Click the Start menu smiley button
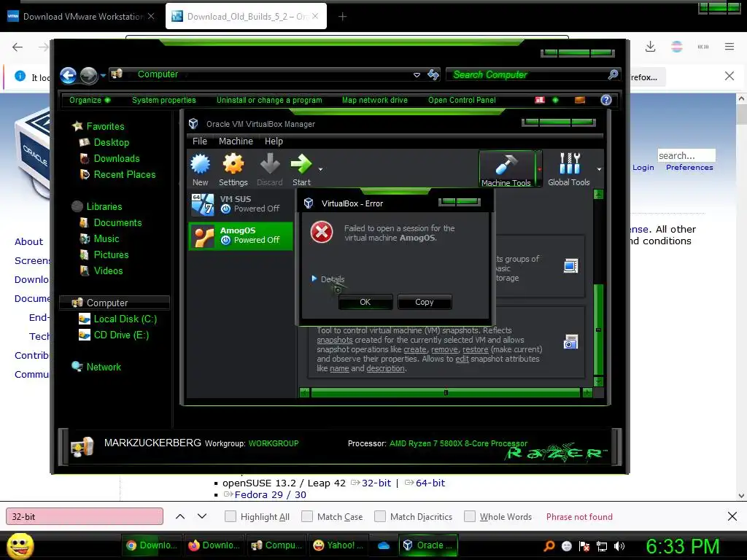The image size is (747, 560). click(20, 545)
